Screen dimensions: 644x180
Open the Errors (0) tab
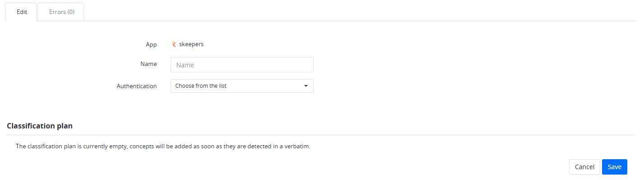coord(62,12)
